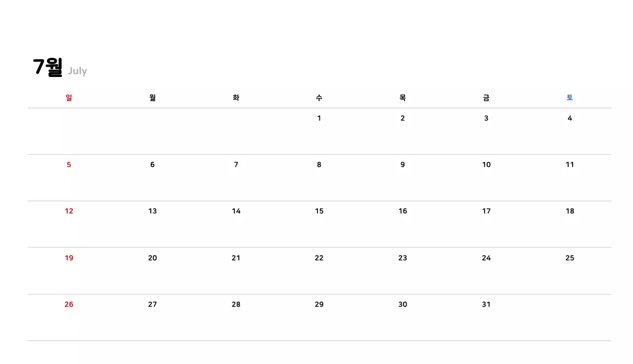Click the red date 12
Screen dimensions: 633x364
coord(69,211)
